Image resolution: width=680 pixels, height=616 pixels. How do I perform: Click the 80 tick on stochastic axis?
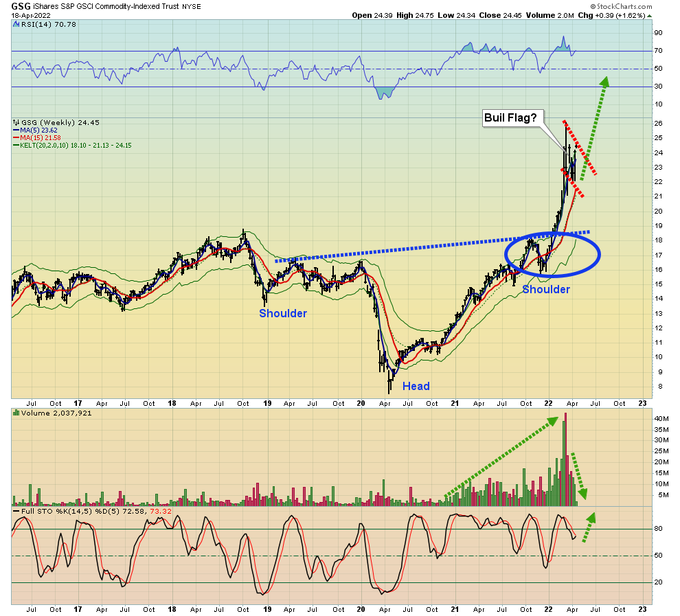pos(658,529)
